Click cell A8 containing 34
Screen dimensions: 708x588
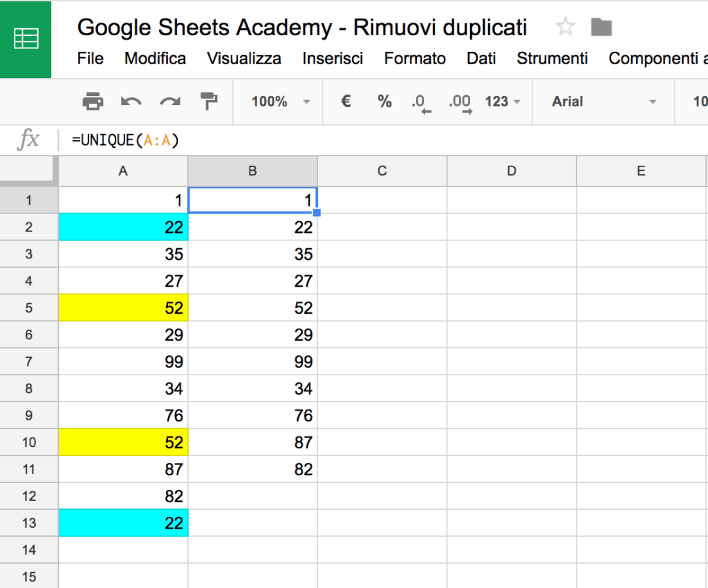123,388
